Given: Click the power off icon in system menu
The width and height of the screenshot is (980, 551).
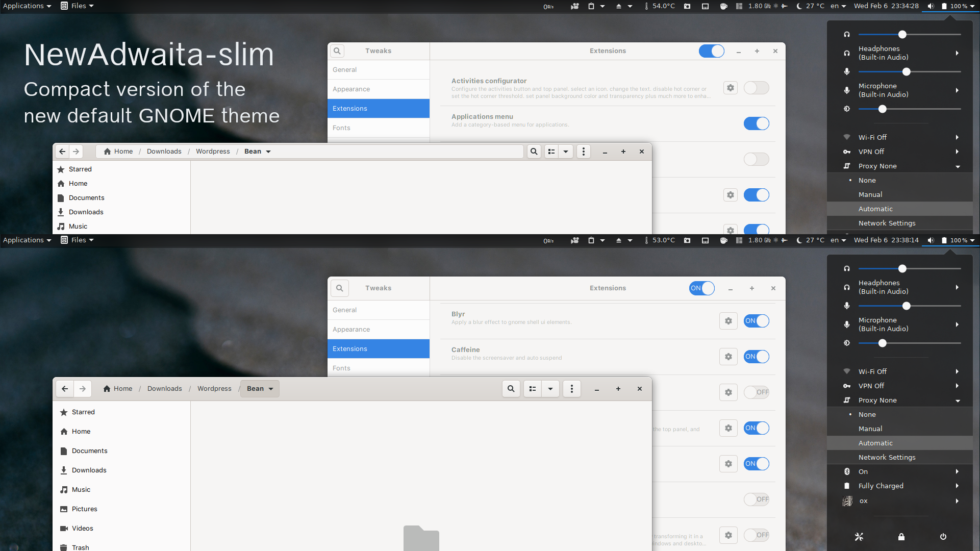Looking at the screenshot, I should [x=943, y=537].
